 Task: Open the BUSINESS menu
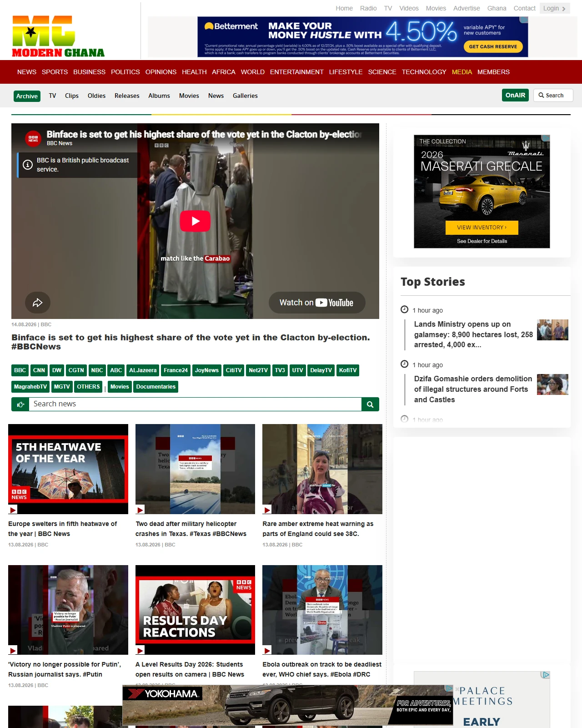(x=89, y=72)
